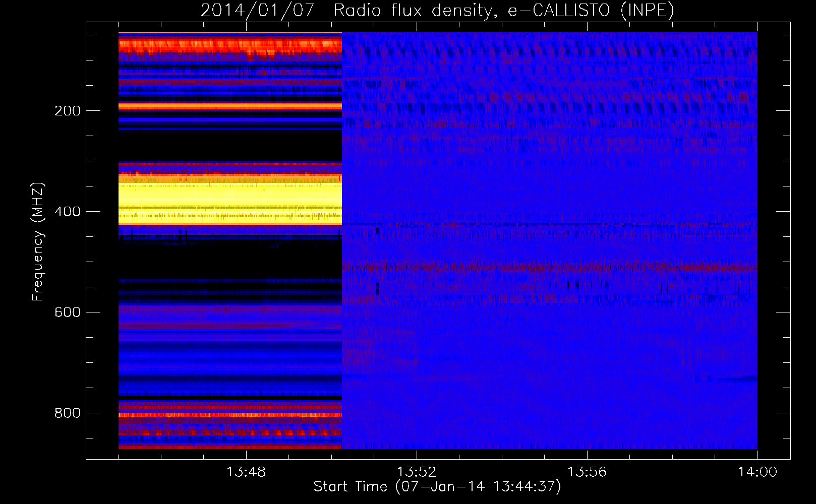Click the orange band near 200 MHz

coord(230,106)
